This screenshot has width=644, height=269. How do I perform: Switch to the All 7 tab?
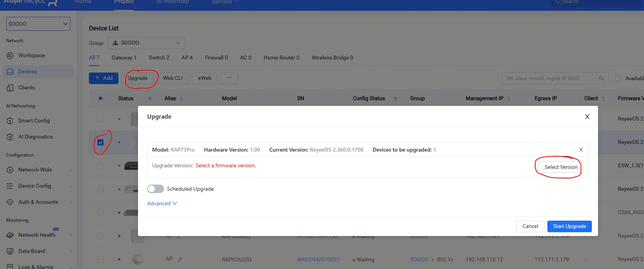point(94,58)
